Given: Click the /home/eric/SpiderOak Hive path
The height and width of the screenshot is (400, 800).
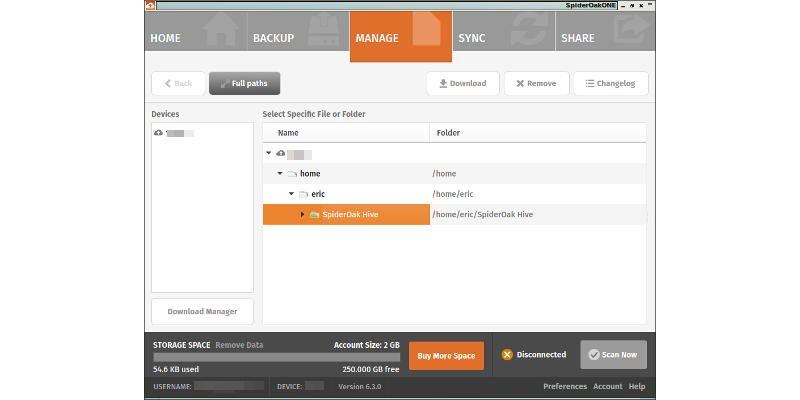Looking at the screenshot, I should tap(483, 214).
